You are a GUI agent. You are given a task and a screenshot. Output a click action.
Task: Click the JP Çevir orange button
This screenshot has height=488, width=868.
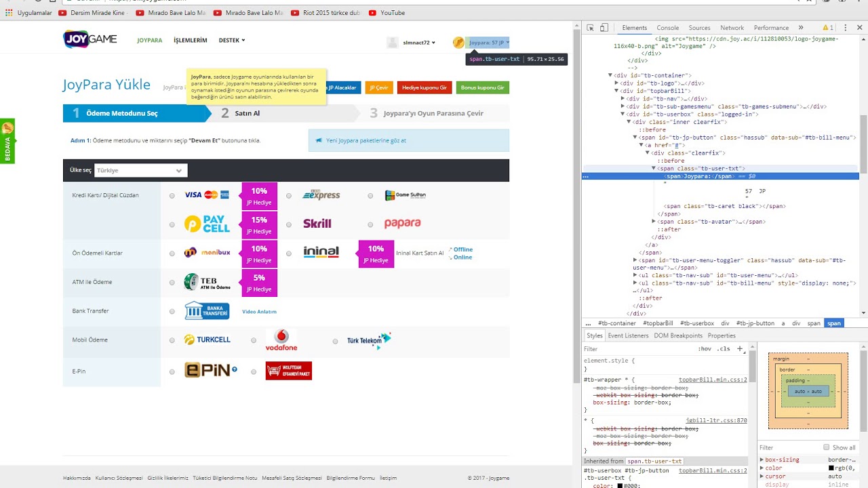pyautogui.click(x=378, y=87)
